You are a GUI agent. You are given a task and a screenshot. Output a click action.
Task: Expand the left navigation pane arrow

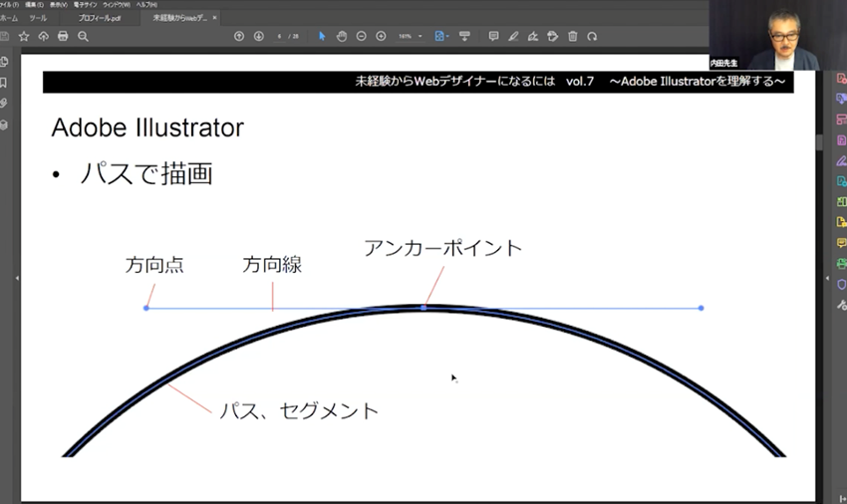coord(17,278)
